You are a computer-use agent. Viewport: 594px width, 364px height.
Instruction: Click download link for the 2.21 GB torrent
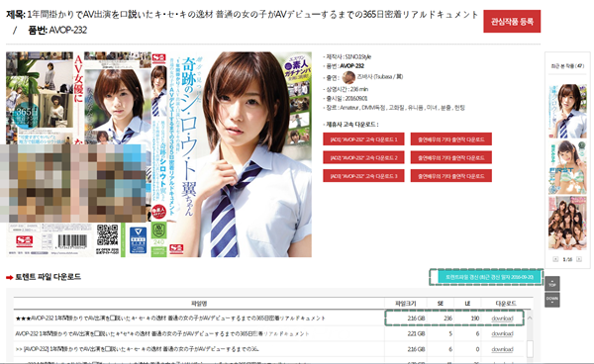click(502, 333)
